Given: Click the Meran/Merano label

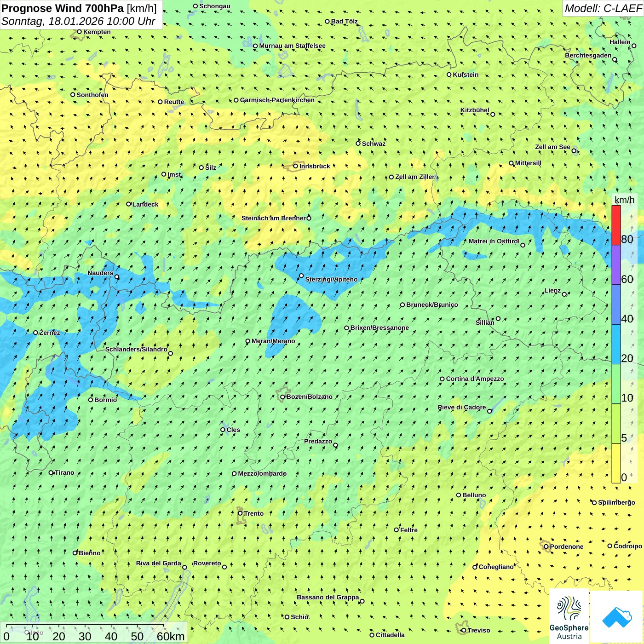Looking at the screenshot, I should click(x=273, y=341).
